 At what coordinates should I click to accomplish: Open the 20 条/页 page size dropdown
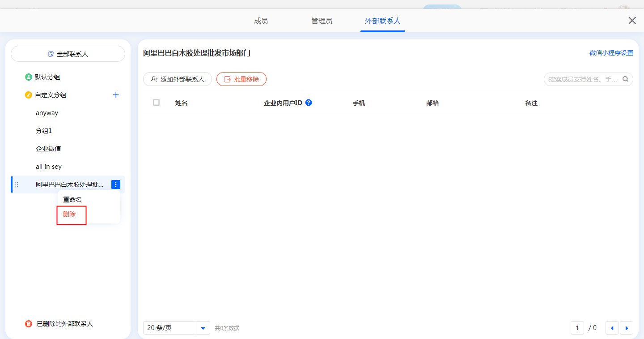tap(203, 328)
